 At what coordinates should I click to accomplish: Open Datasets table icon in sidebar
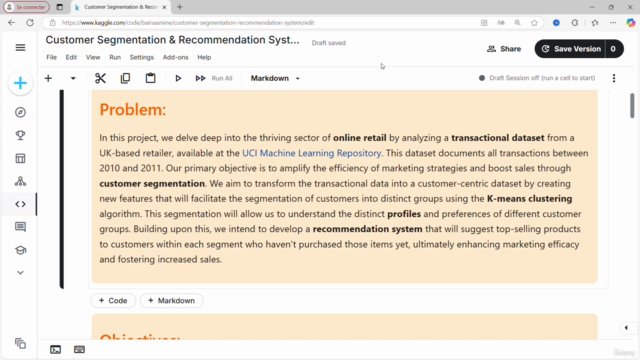click(20, 158)
